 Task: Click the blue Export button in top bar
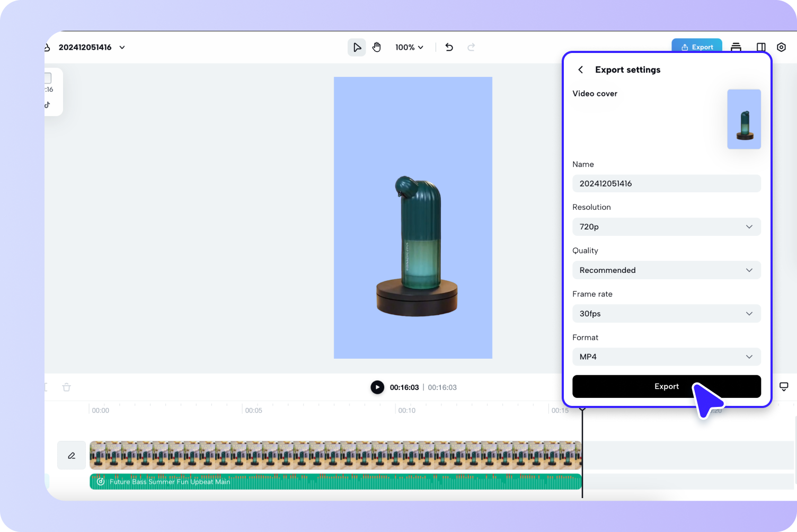pyautogui.click(x=697, y=46)
